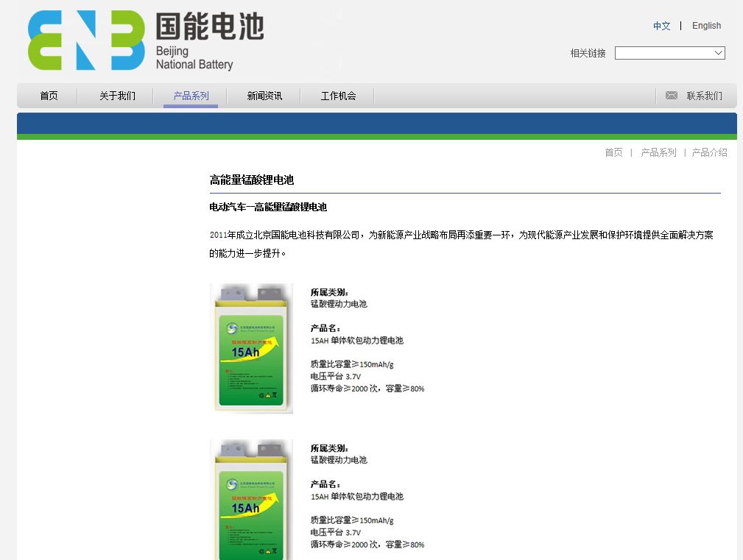Open 工作机会 navigation item
This screenshot has height=560, width=743.
pos(338,96)
